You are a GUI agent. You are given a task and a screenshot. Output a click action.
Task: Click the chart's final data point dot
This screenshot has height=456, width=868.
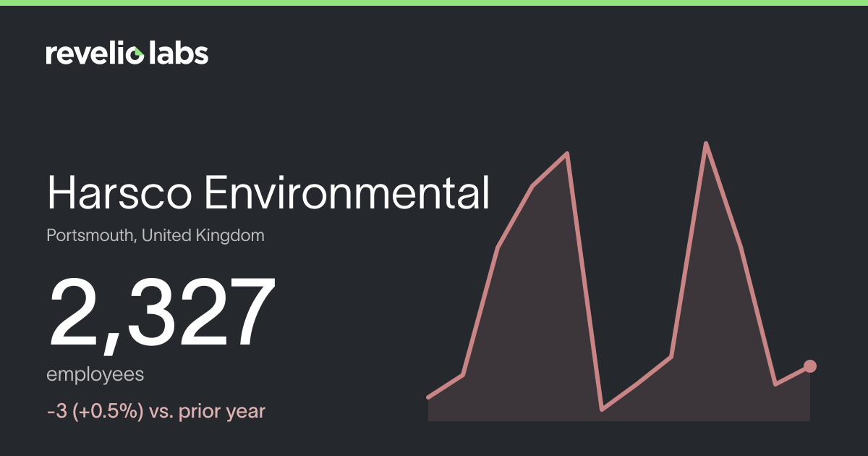click(x=810, y=366)
